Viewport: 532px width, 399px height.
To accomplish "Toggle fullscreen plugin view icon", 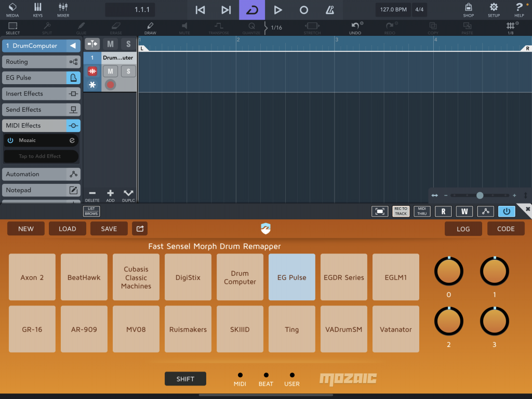I will (380, 211).
